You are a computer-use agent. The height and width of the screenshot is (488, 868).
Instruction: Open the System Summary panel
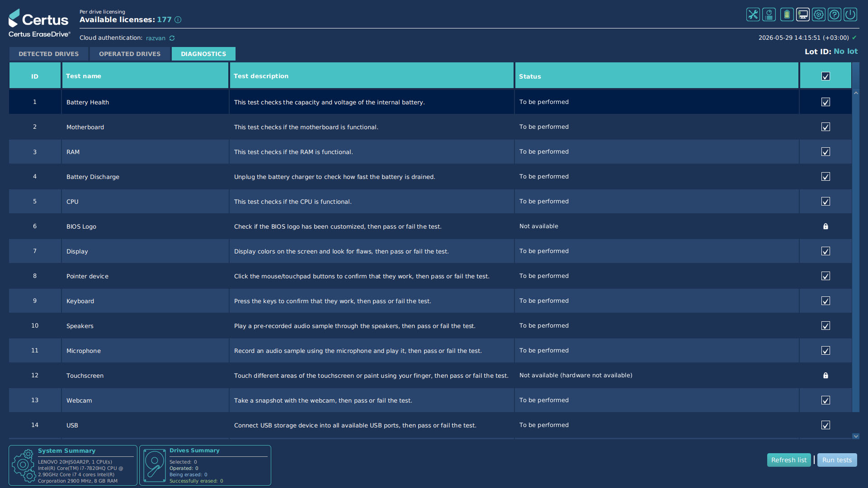pos(73,465)
